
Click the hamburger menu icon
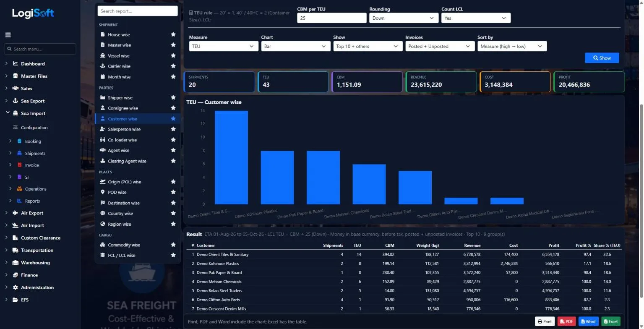coord(8,35)
